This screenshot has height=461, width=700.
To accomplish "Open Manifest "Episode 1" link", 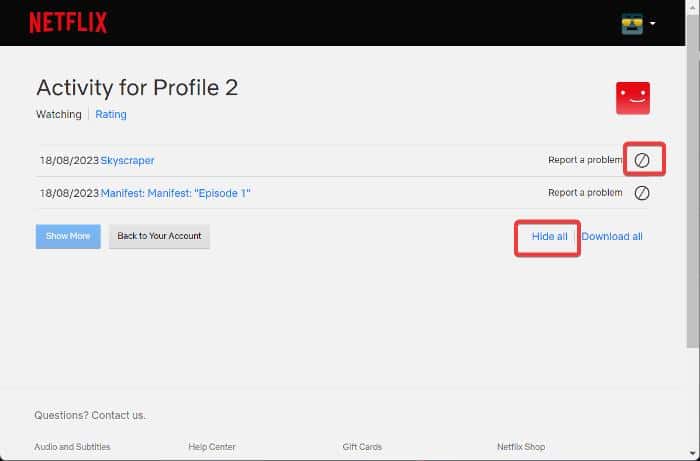I will (x=175, y=193).
